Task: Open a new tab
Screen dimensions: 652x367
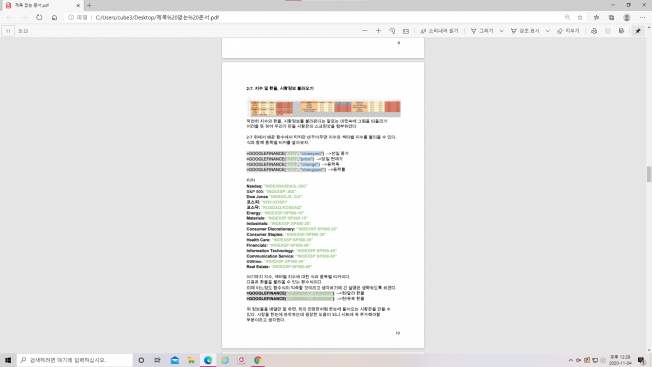Action: [89, 5]
